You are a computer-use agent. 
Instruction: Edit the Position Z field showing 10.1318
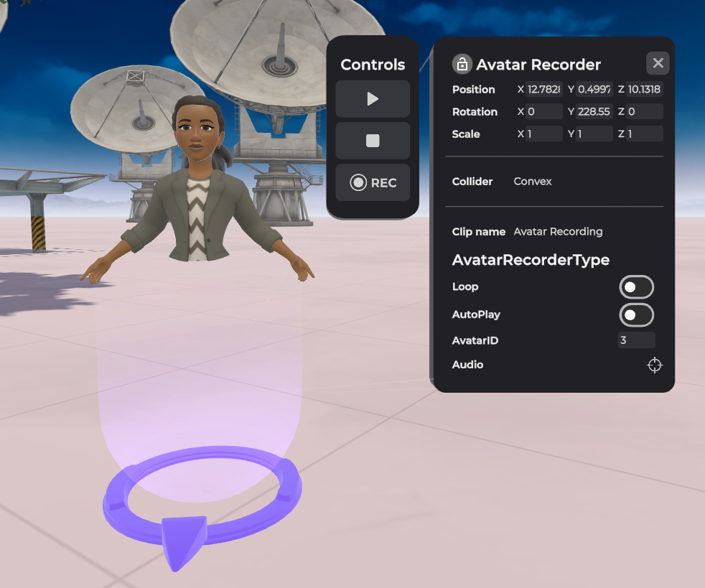(x=643, y=89)
